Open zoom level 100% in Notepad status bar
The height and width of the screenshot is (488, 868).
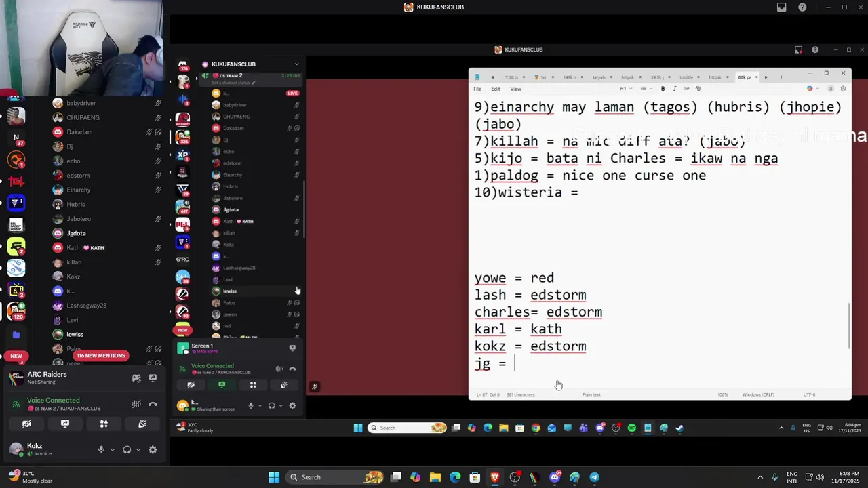pos(723,394)
